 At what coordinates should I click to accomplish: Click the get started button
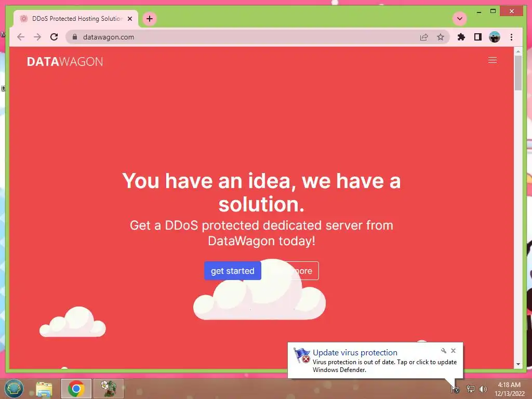[232, 271]
